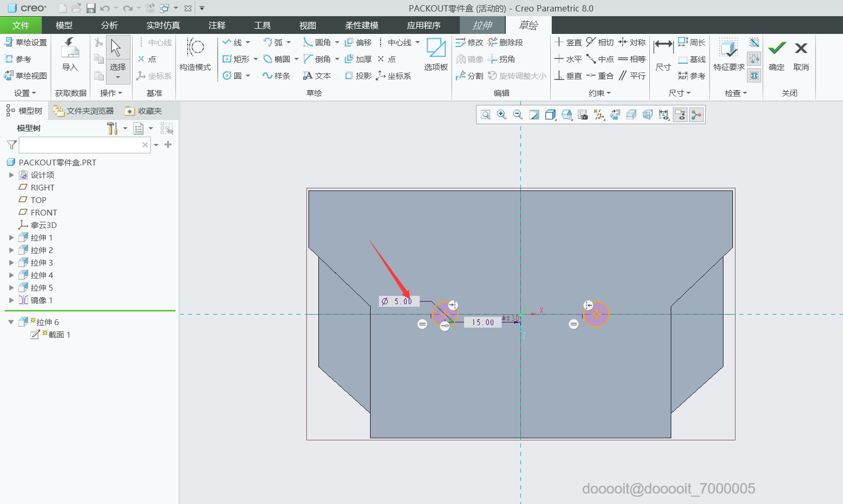The width and height of the screenshot is (843, 504).
Task: Open the 圆角 dropdown arrow
Action: [x=337, y=42]
